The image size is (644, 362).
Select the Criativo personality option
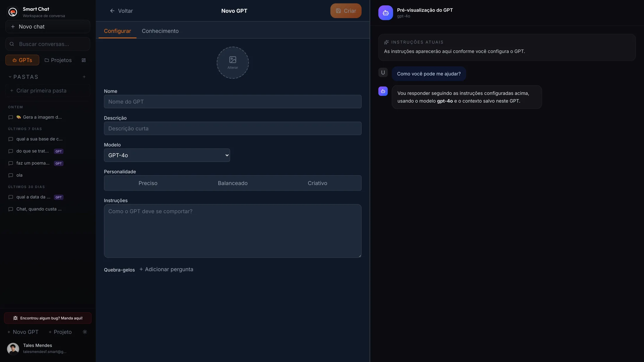[317, 183]
